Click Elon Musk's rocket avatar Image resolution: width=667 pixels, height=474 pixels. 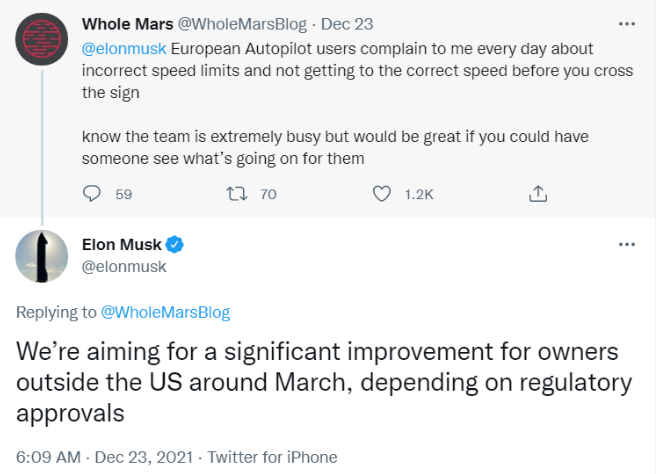pos(42,256)
